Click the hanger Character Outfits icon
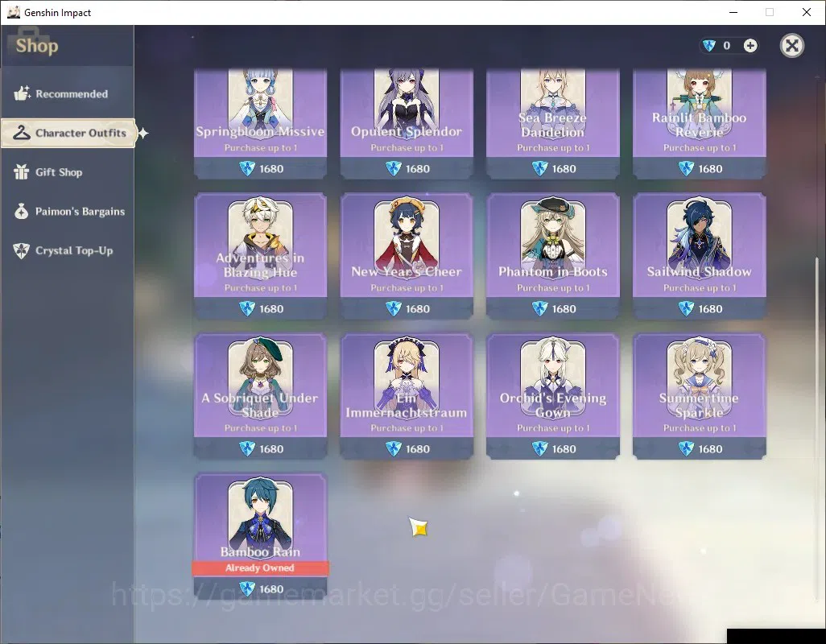Screen dimensions: 826x644 (22, 133)
